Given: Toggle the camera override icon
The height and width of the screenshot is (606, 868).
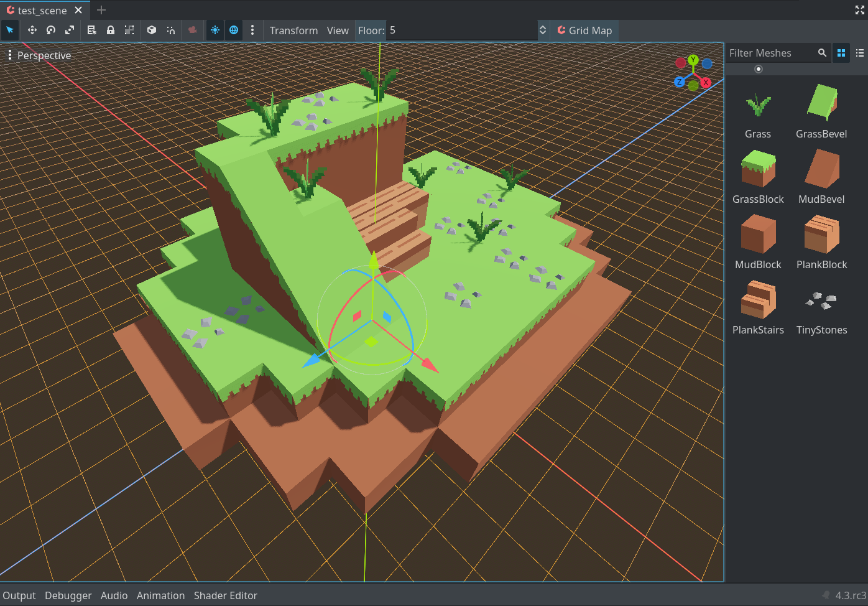Looking at the screenshot, I should pos(193,30).
